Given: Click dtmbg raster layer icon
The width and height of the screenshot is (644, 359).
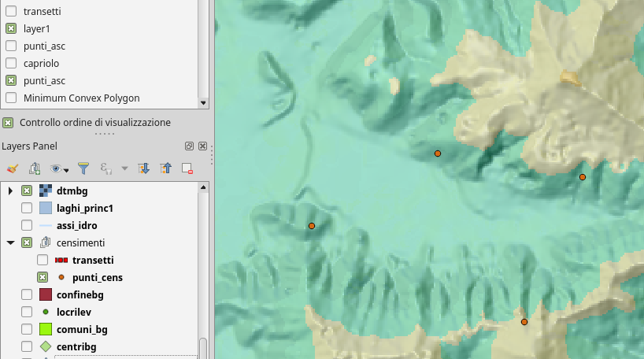Looking at the screenshot, I should coord(46,191).
